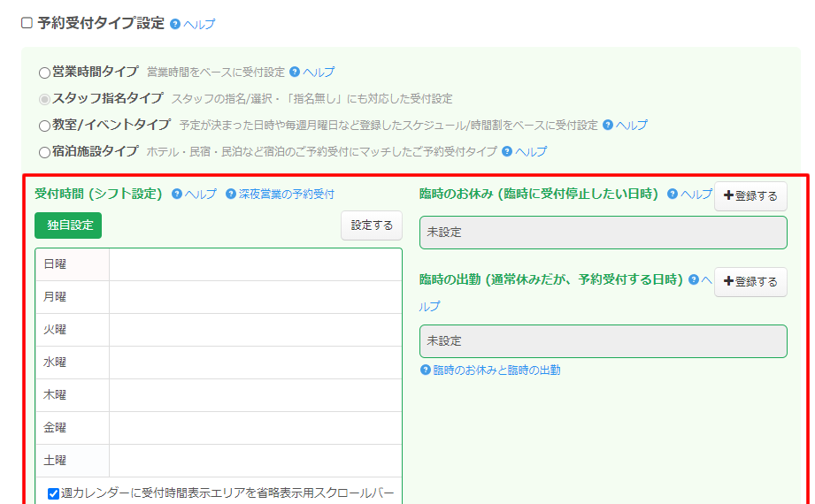Click the 設定する button for shift settings
The height and width of the screenshot is (504, 815).
372,225
